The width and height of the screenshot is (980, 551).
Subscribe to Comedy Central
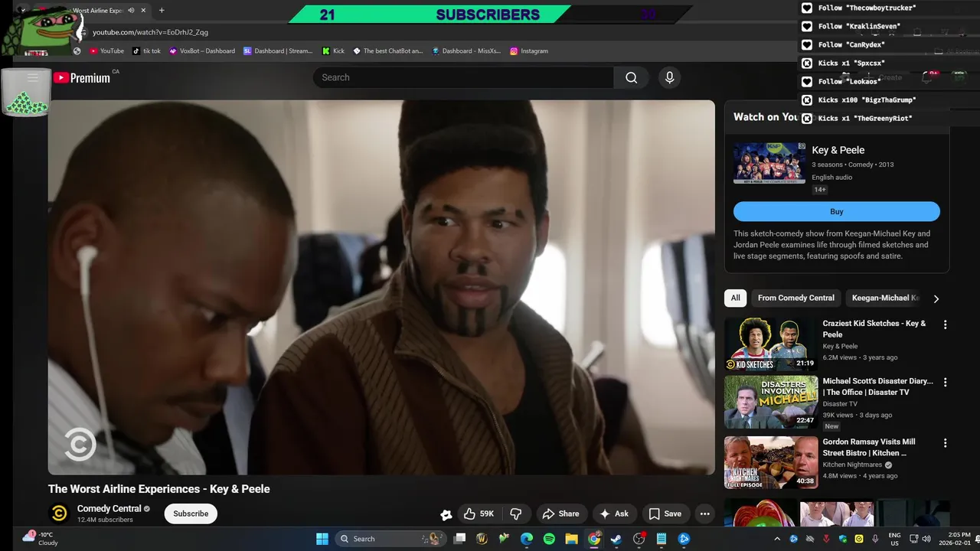coord(191,514)
